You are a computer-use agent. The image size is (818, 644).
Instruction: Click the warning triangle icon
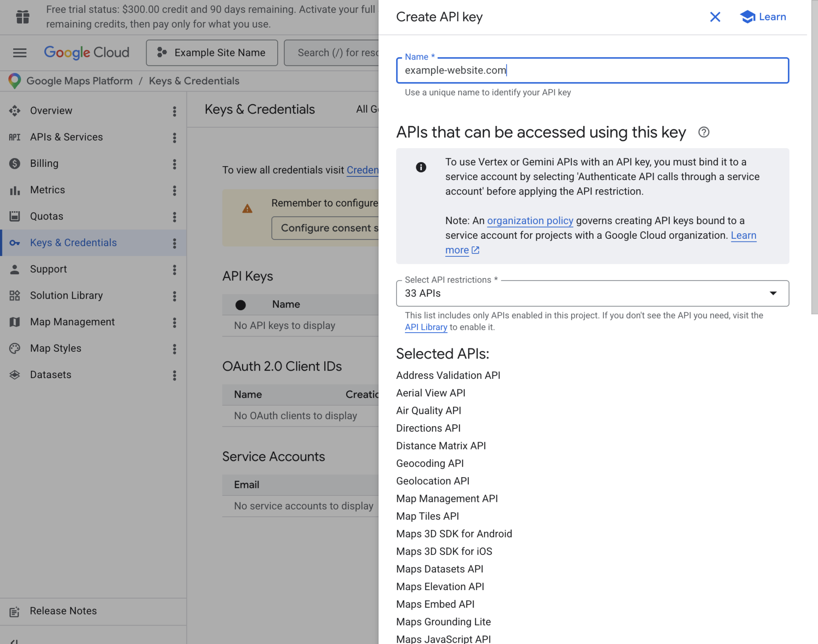[247, 208]
